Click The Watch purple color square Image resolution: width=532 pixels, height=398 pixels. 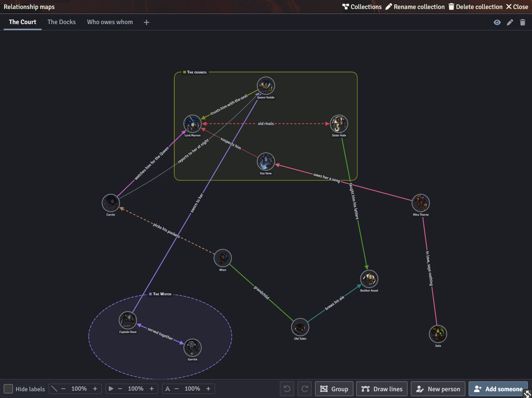(x=150, y=294)
